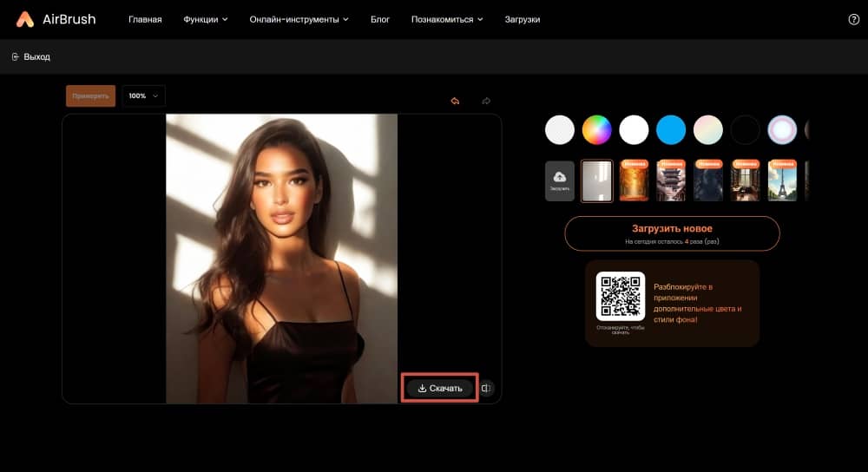Select the white color swatch

[634, 130]
